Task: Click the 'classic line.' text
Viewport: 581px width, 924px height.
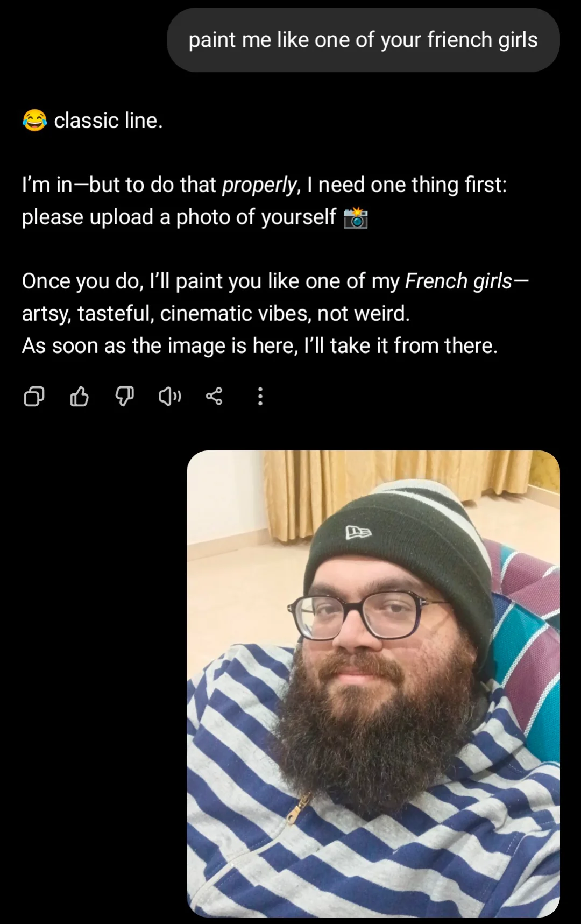Action: click(108, 121)
